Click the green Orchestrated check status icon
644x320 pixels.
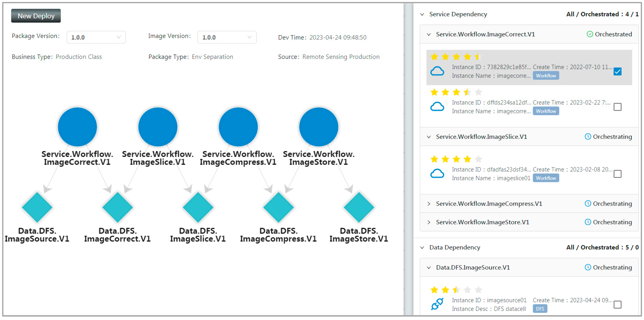tap(590, 34)
